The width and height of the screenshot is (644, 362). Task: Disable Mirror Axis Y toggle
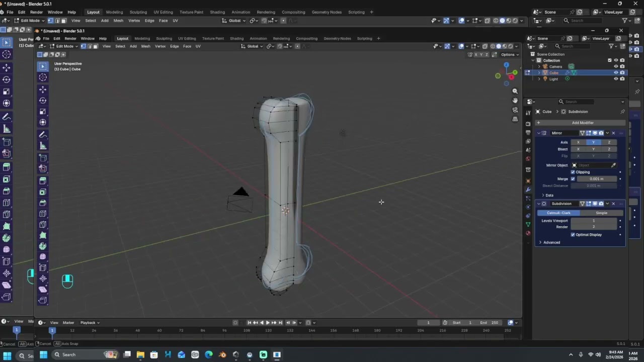pos(593,142)
